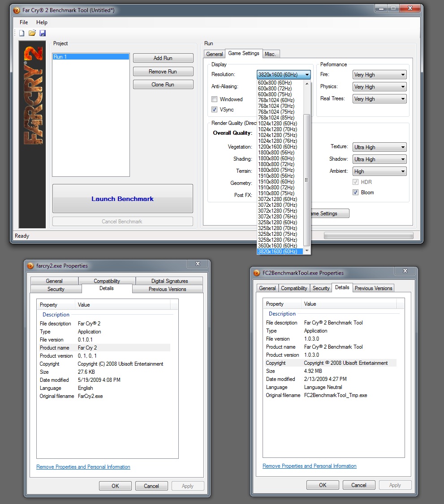
Task: Open Details tab in farcry2.exe Properties
Action: (107, 288)
